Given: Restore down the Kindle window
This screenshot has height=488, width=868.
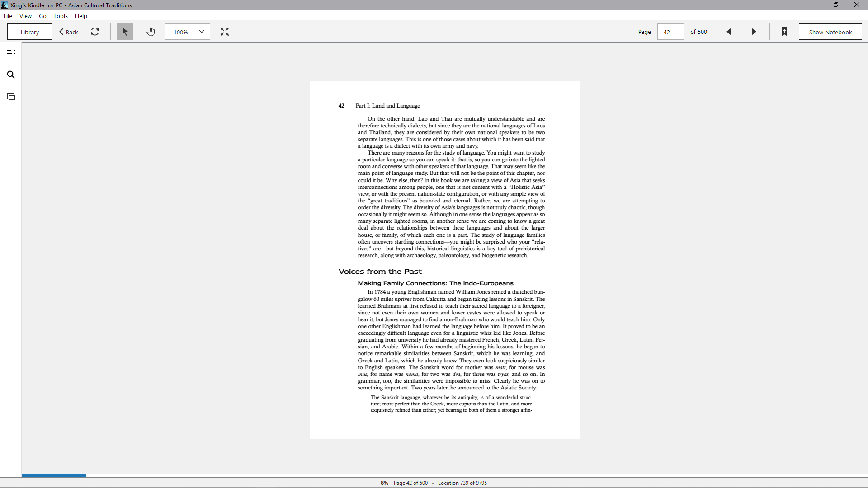Looking at the screenshot, I should (x=836, y=5).
